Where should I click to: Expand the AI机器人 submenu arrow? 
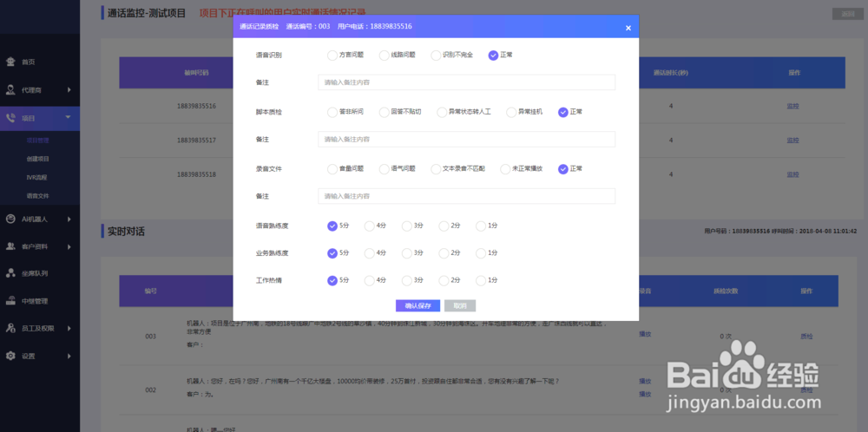pos(69,219)
